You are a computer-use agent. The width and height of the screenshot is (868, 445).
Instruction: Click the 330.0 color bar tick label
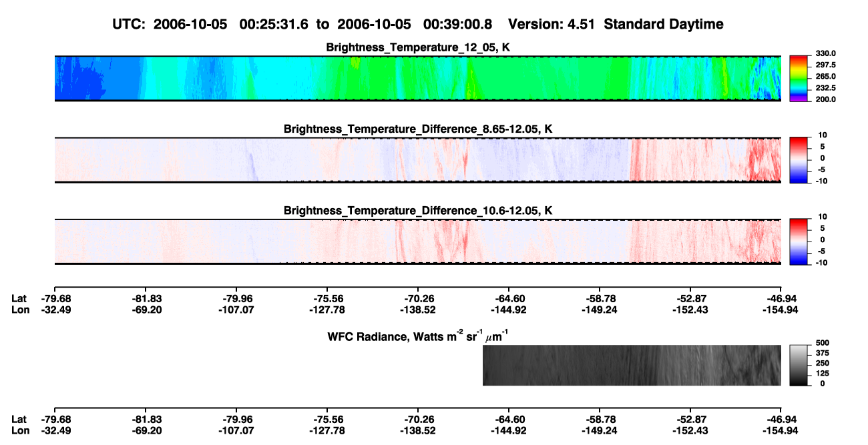click(x=826, y=53)
